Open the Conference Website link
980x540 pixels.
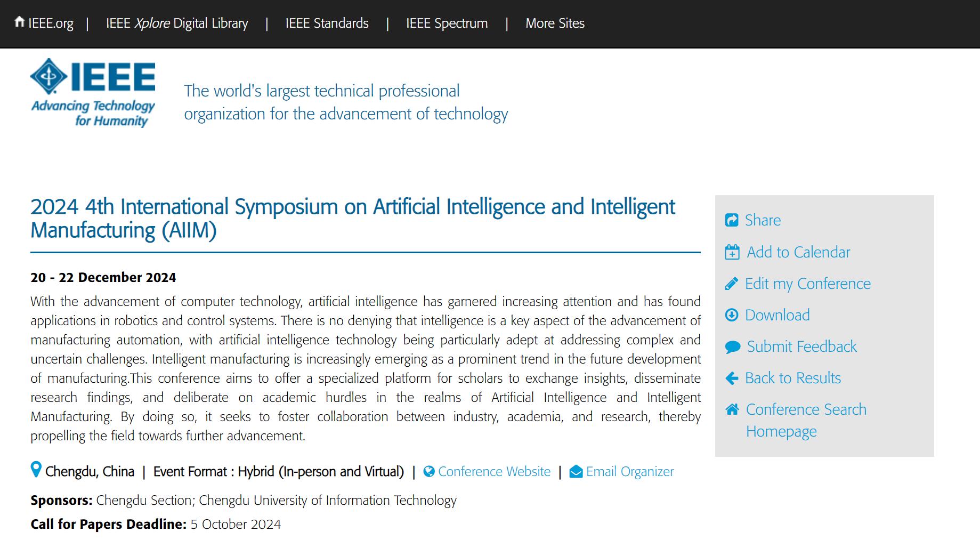[x=494, y=472]
